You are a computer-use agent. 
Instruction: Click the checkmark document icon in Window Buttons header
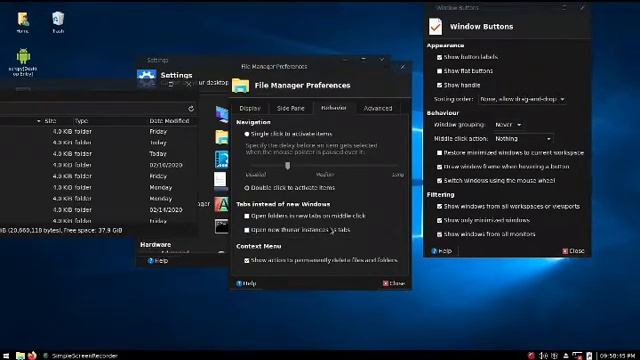pyautogui.click(x=436, y=27)
